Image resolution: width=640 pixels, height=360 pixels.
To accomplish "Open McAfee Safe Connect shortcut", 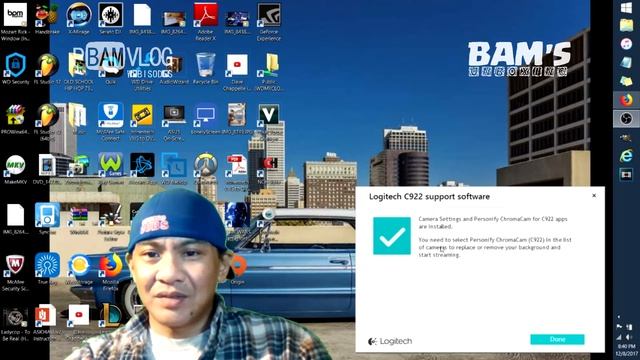I will tap(111, 122).
